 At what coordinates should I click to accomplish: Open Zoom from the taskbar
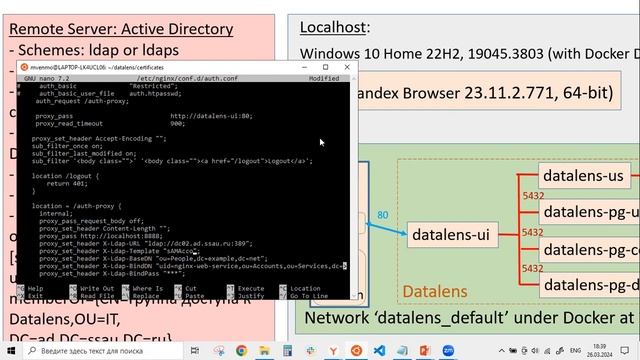click(448, 351)
